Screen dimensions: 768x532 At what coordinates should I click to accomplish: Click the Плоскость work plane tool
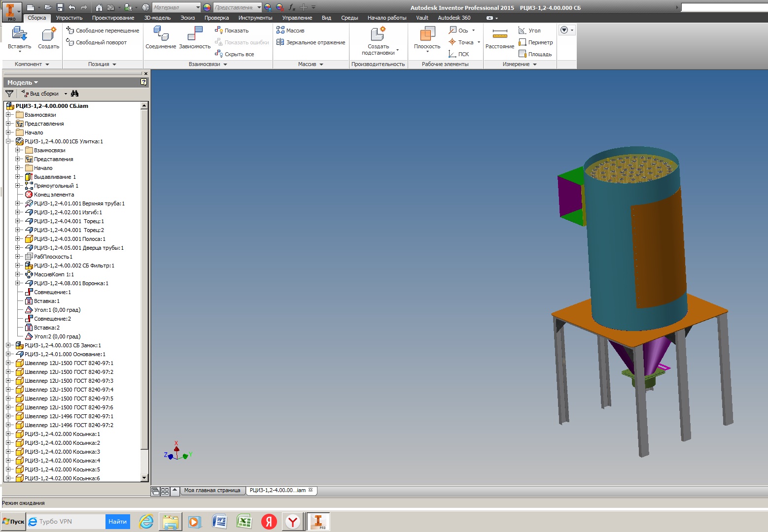tap(427, 34)
